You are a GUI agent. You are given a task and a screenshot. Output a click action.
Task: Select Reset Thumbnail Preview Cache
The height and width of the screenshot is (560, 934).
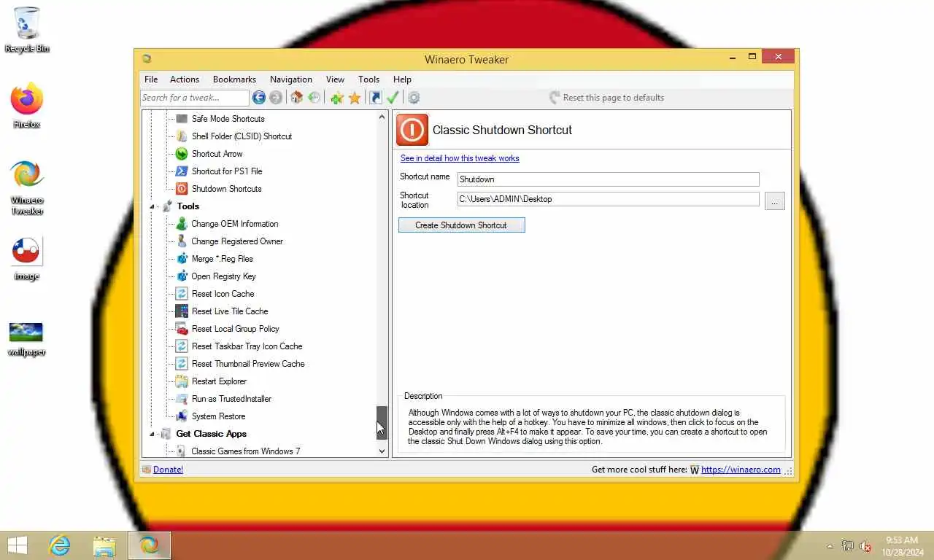(x=248, y=364)
